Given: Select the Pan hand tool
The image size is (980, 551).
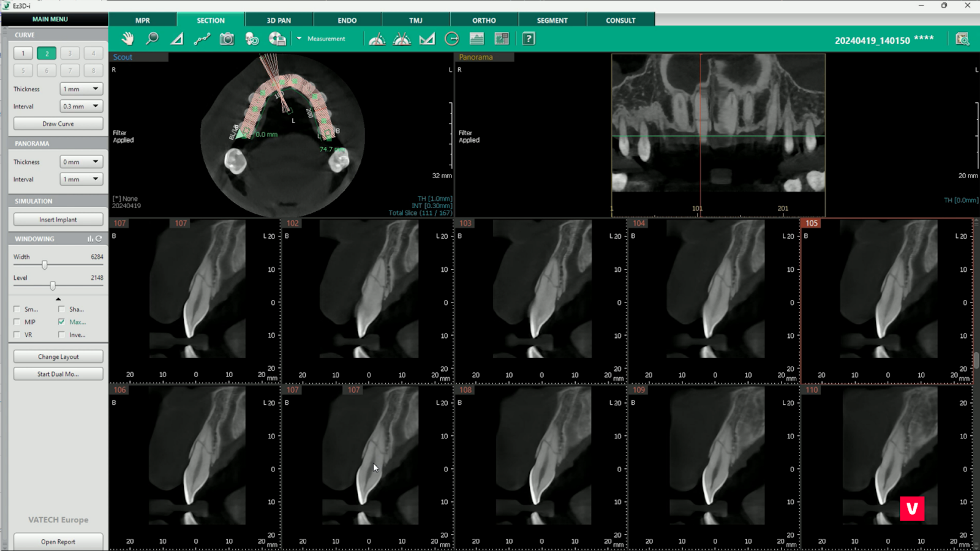Looking at the screenshot, I should (127, 39).
